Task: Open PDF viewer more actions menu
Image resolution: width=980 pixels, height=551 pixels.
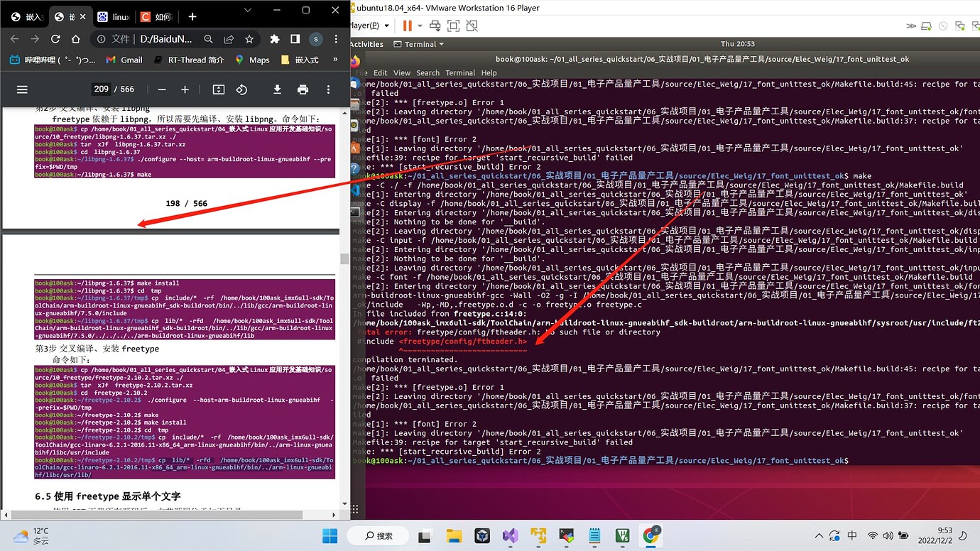Action: pyautogui.click(x=328, y=89)
